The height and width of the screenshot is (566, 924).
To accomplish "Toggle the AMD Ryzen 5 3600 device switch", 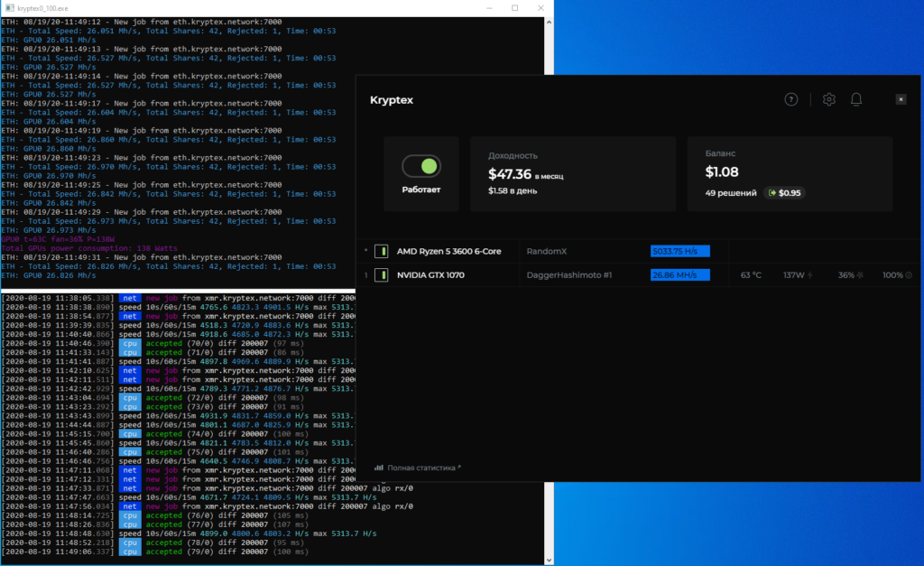I will click(x=382, y=251).
